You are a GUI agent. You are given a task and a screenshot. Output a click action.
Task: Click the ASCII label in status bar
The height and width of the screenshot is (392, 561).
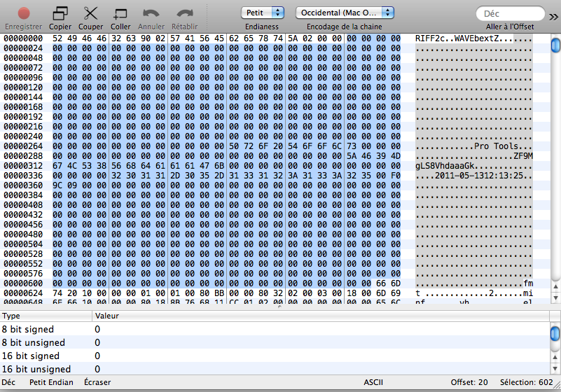pyautogui.click(x=373, y=382)
